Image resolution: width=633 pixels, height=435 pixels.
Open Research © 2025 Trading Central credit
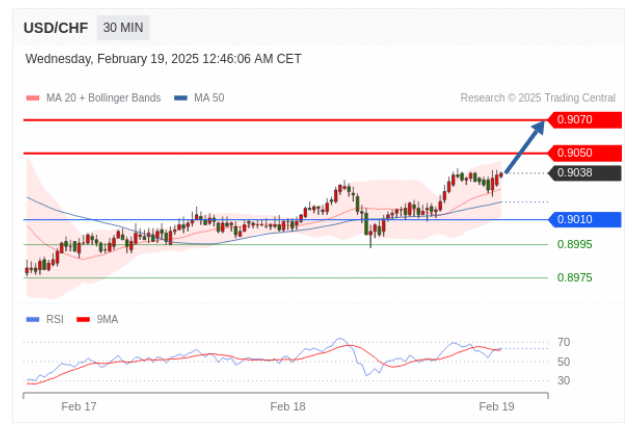click(537, 98)
